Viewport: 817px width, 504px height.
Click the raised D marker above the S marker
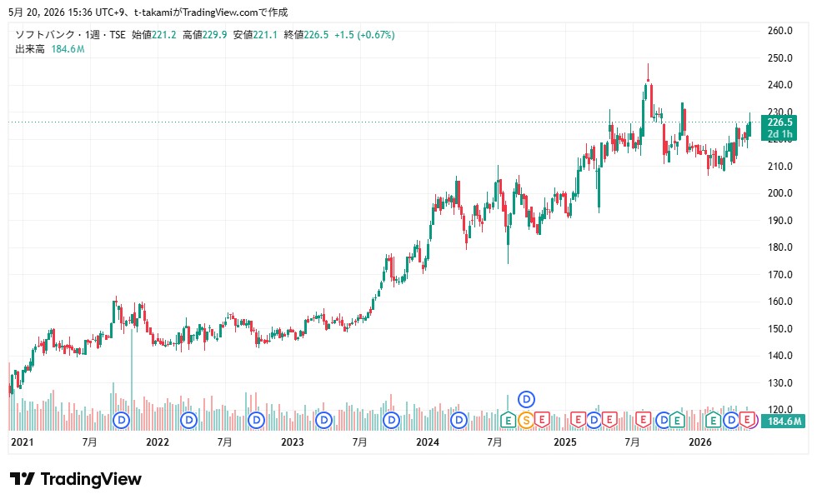526,399
